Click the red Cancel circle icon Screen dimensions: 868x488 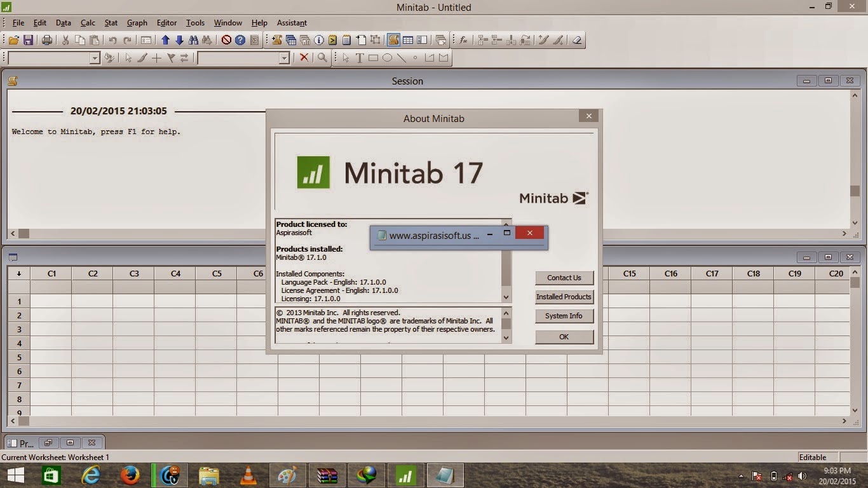tap(226, 40)
